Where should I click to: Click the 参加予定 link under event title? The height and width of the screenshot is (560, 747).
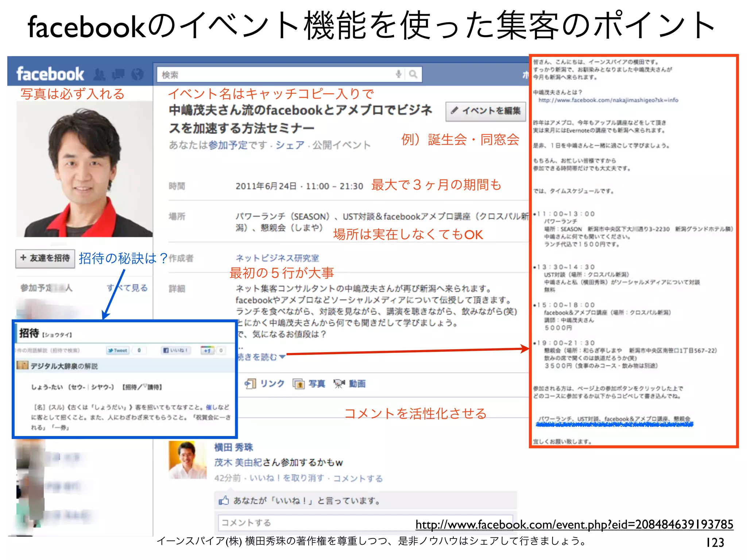tap(228, 145)
